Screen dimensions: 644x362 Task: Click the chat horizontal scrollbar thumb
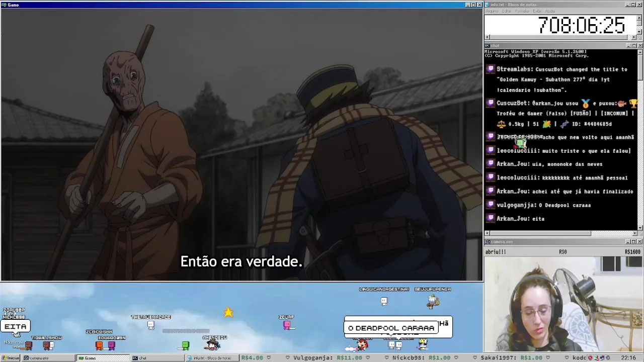pyautogui.click(x=540, y=233)
